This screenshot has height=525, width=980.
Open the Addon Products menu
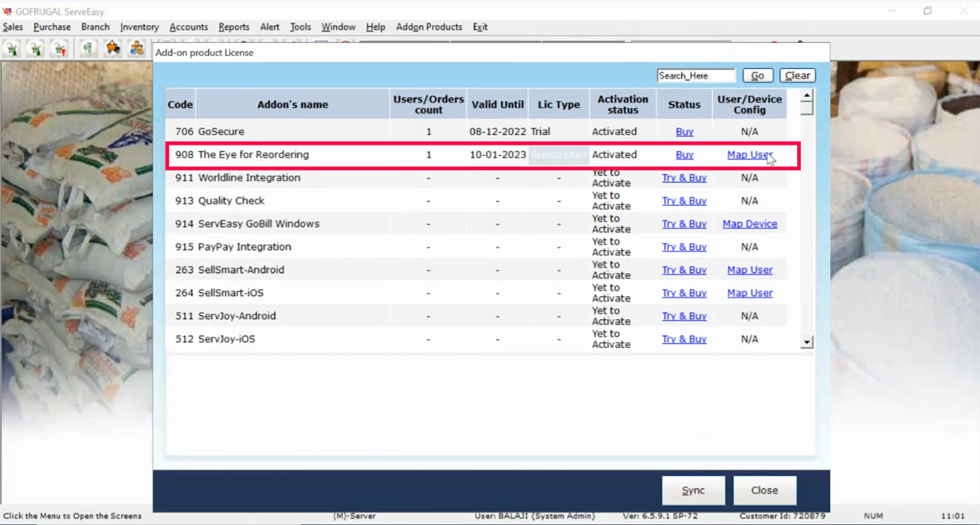click(429, 27)
